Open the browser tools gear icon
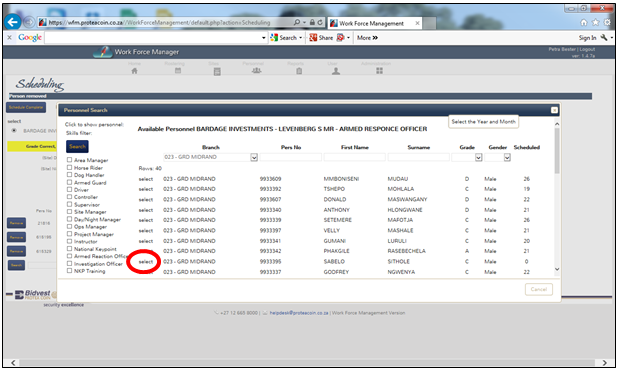This screenshot has height=371, width=618. pos(608,23)
